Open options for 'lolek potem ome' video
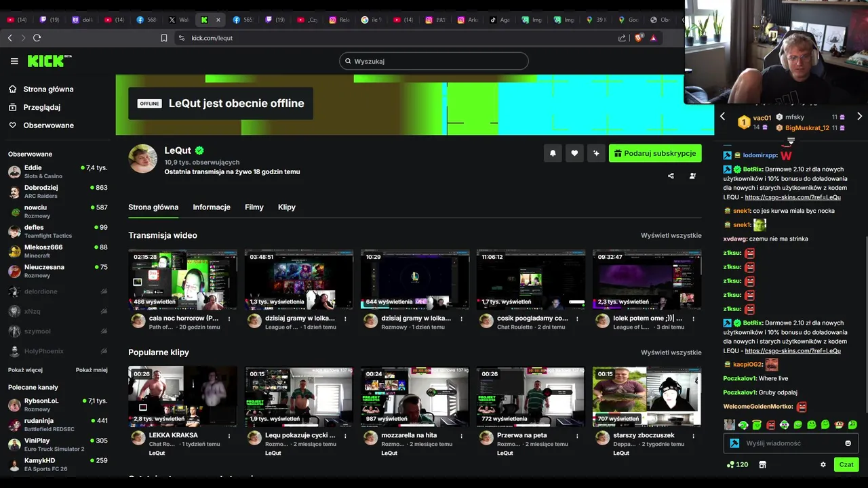This screenshot has width=868, height=488. 693,319
